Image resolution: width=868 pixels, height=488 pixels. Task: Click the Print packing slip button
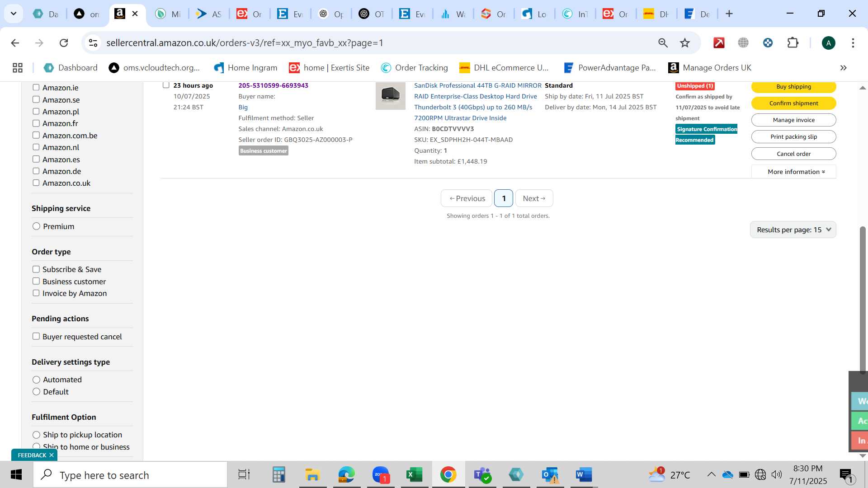point(794,136)
